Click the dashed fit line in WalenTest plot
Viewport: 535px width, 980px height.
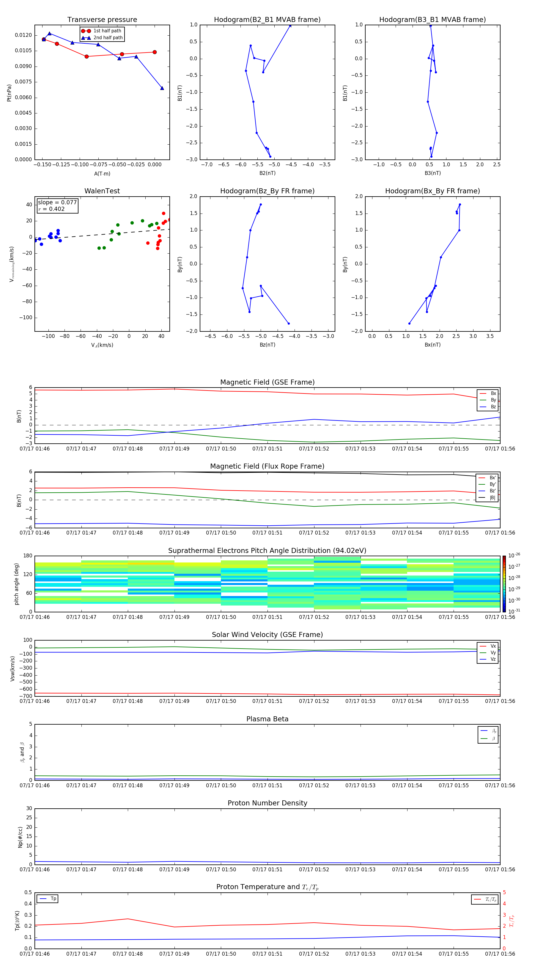pos(102,234)
